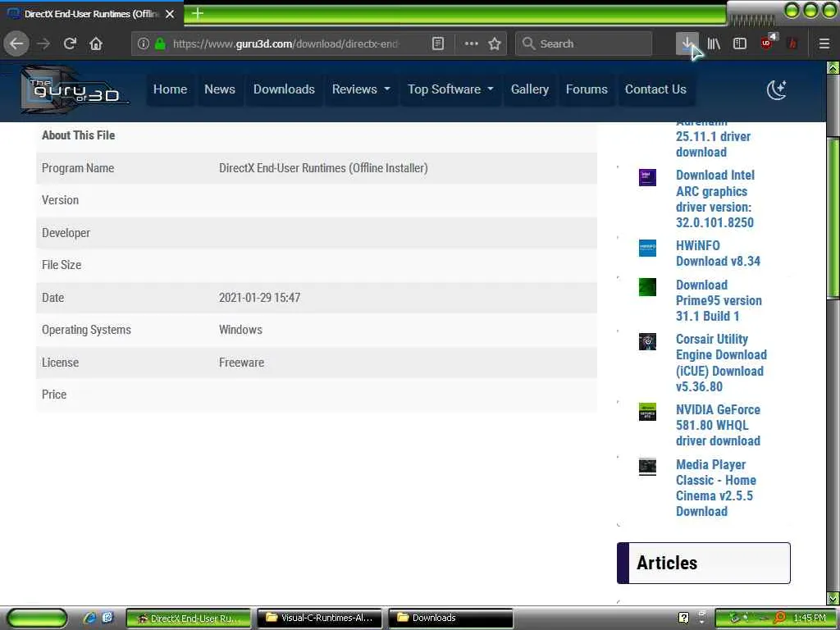840x630 pixels.
Task: View site information icon in address bar
Action: tap(143, 44)
